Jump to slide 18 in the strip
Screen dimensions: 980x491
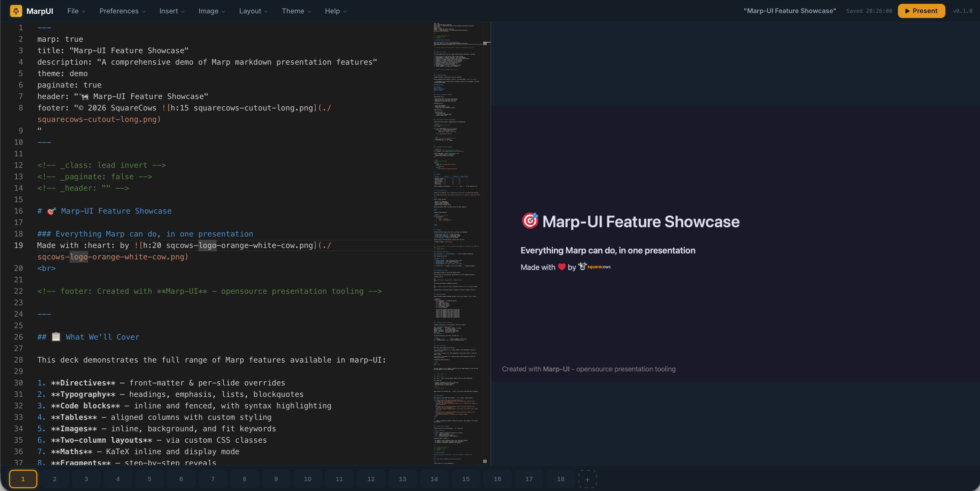click(x=560, y=479)
